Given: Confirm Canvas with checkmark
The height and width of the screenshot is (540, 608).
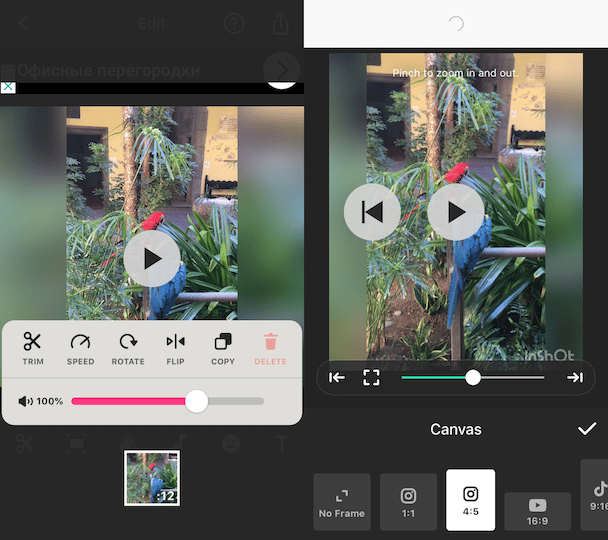Looking at the screenshot, I should tap(587, 429).
